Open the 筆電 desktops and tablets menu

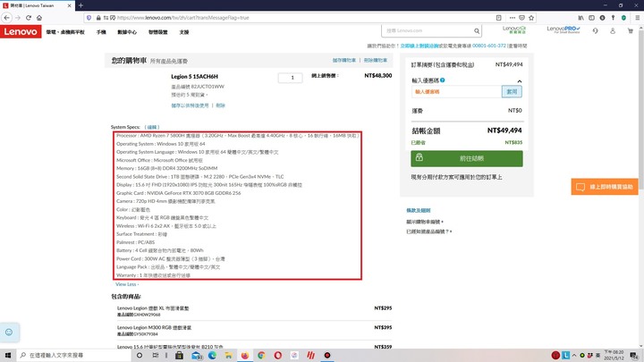[65, 32]
